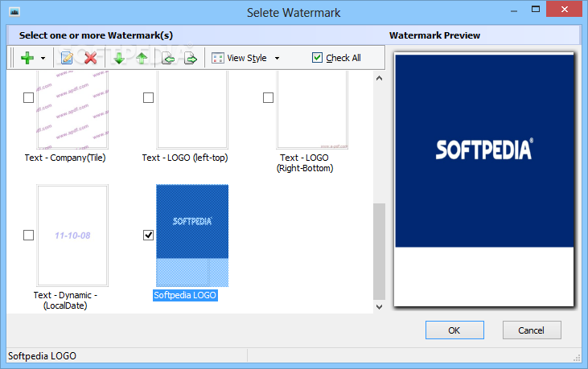Screen dimensions: 588x369
Task: Click the window icon in title bar
Action: tap(14, 12)
